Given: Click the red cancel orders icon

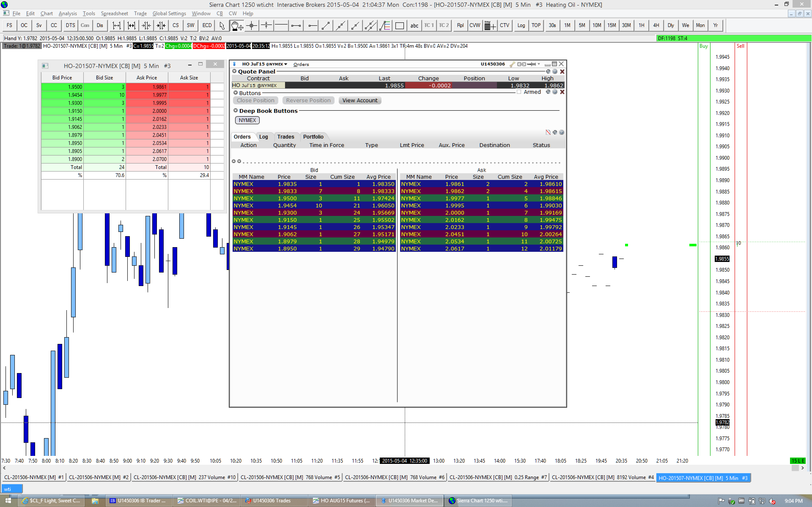Looking at the screenshot, I should pos(548,132).
